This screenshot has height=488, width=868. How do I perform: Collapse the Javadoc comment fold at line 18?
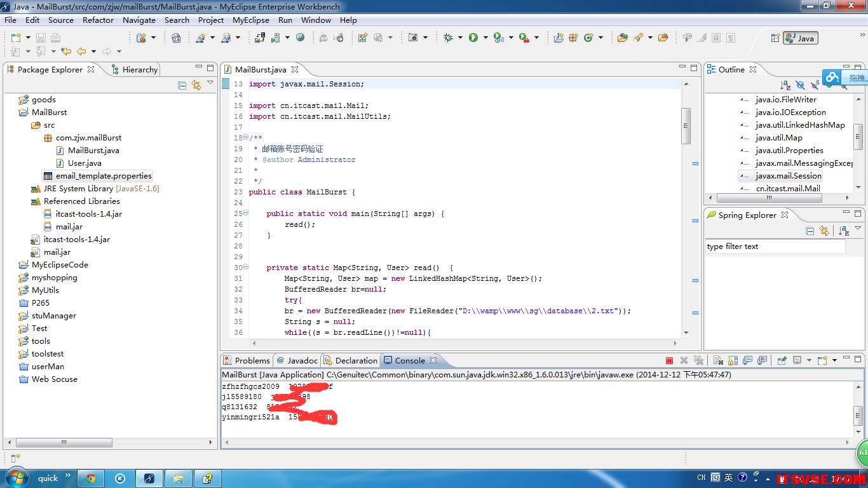click(x=245, y=138)
